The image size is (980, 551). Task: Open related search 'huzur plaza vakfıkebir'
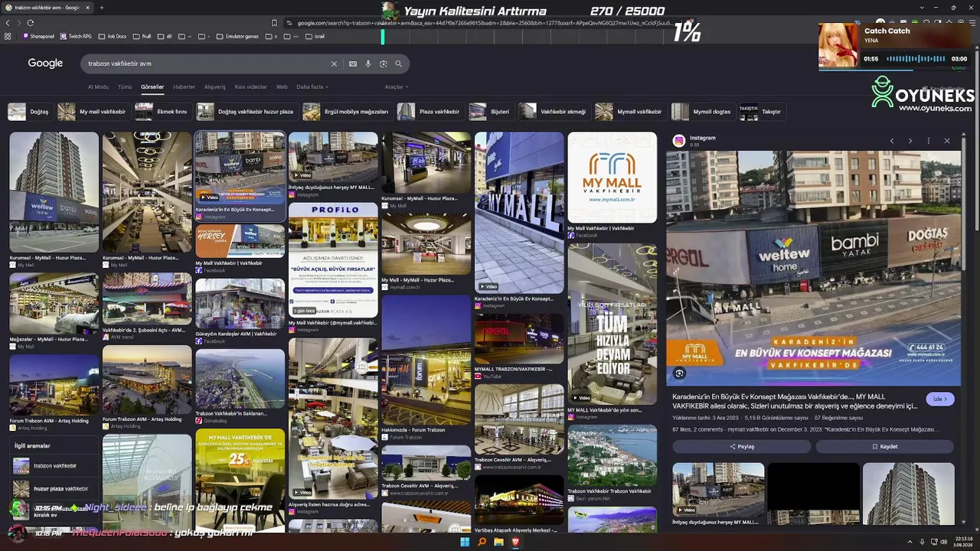coord(55,488)
